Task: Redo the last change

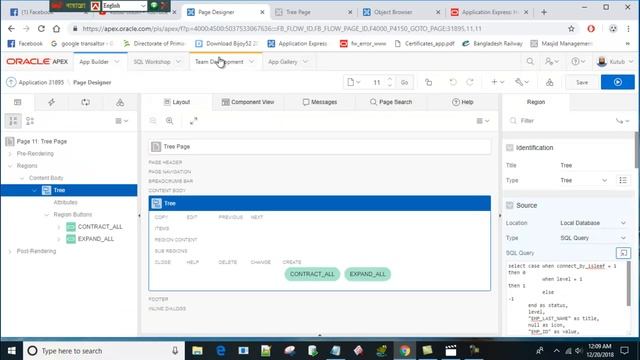Action: point(470,82)
